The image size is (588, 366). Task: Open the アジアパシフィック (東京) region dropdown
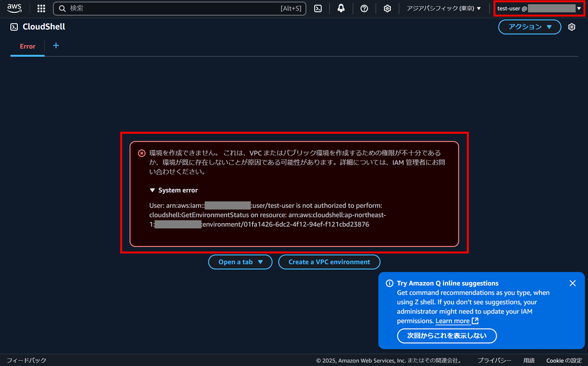(444, 8)
